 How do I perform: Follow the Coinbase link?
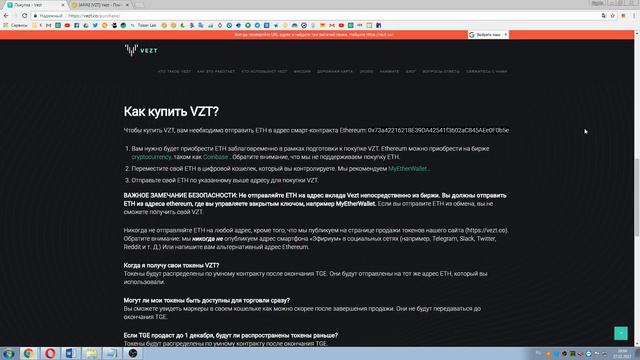pyautogui.click(x=216, y=157)
